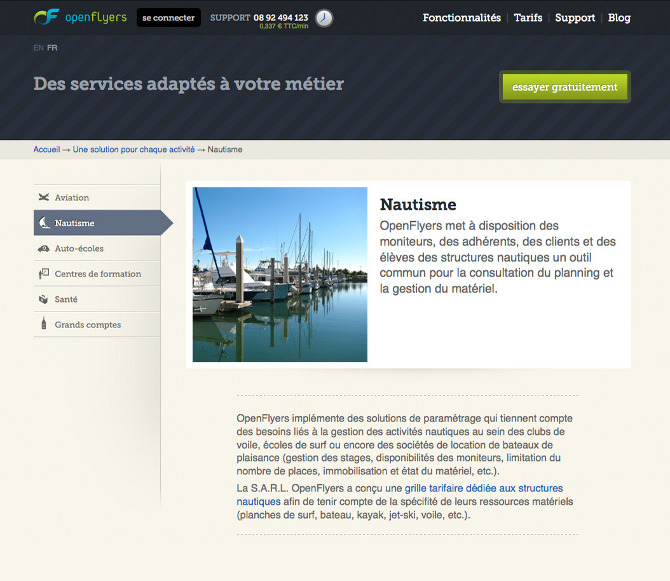The height and width of the screenshot is (581, 670).
Task: Click the sailboat icon beside Nautisme
Action: pyautogui.click(x=44, y=222)
